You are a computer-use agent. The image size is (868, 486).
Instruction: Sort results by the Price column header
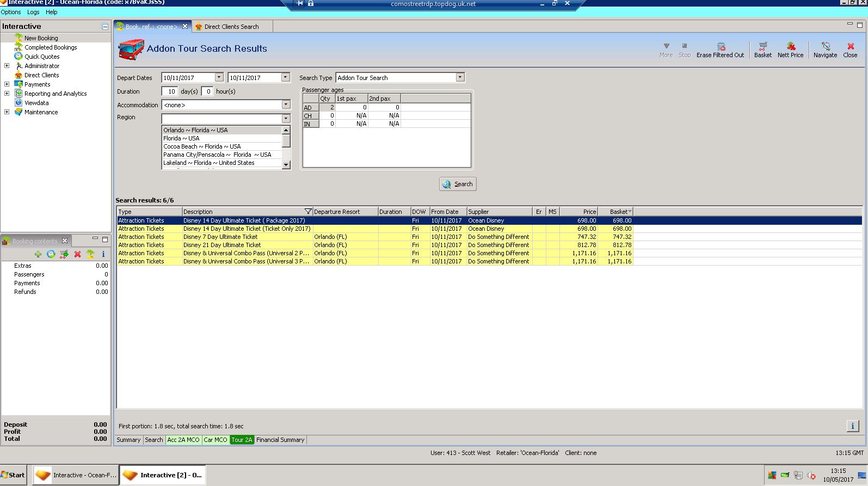579,212
